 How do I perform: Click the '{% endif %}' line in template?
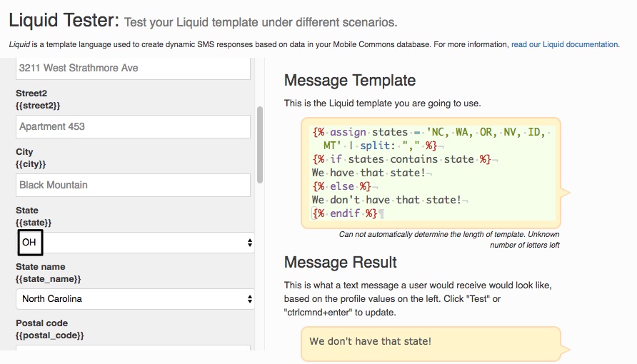pos(344,213)
